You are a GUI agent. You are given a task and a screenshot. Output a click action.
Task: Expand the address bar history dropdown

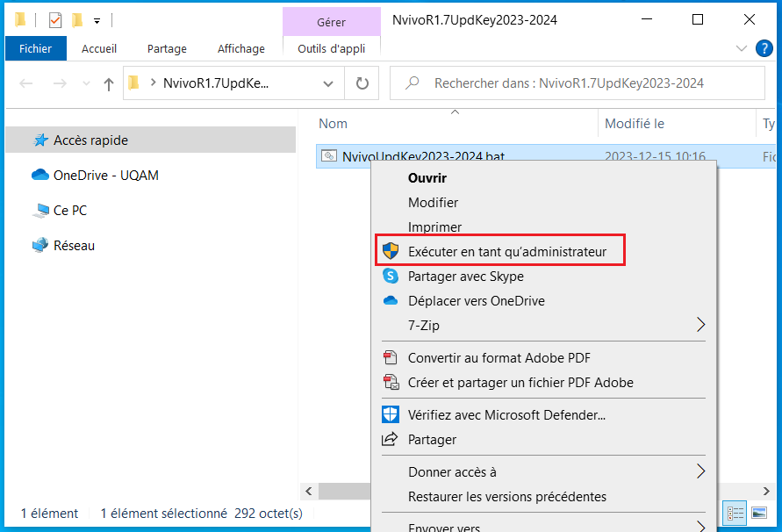[x=328, y=84]
